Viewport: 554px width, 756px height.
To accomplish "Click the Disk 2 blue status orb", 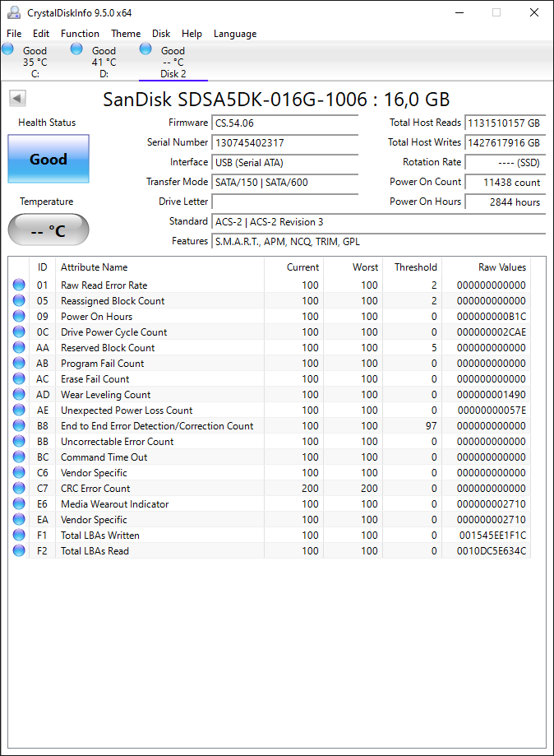I will pyautogui.click(x=145, y=49).
